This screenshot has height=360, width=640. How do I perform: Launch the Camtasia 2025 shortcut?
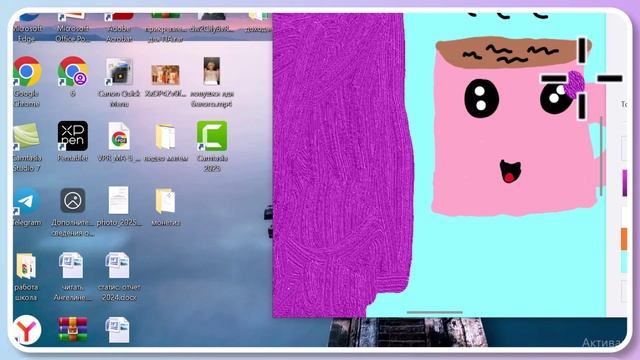212,136
